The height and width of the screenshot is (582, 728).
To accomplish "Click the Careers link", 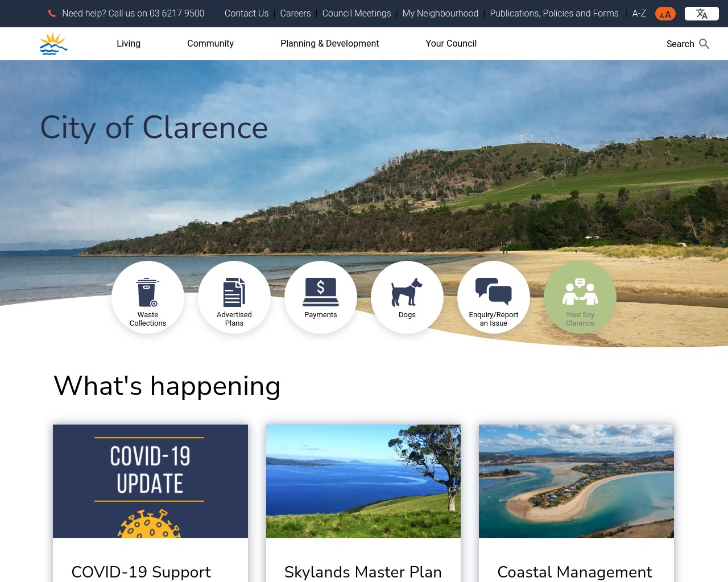I will (295, 14).
